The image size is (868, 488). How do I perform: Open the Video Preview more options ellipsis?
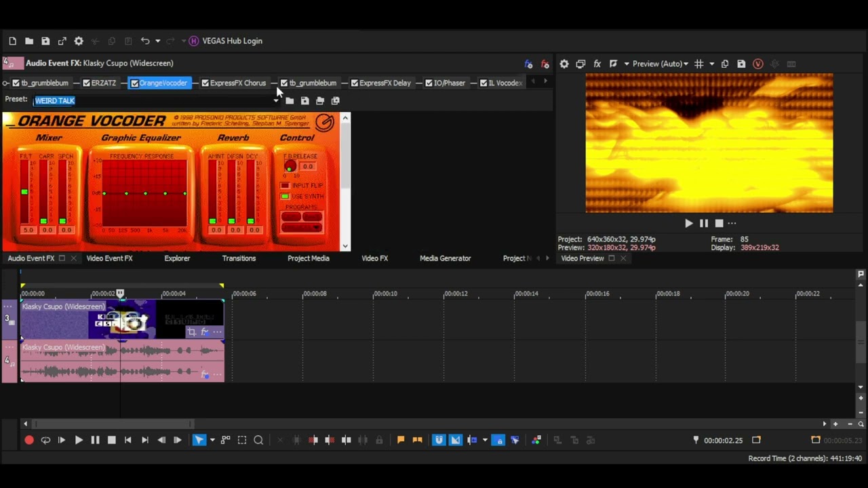732,223
